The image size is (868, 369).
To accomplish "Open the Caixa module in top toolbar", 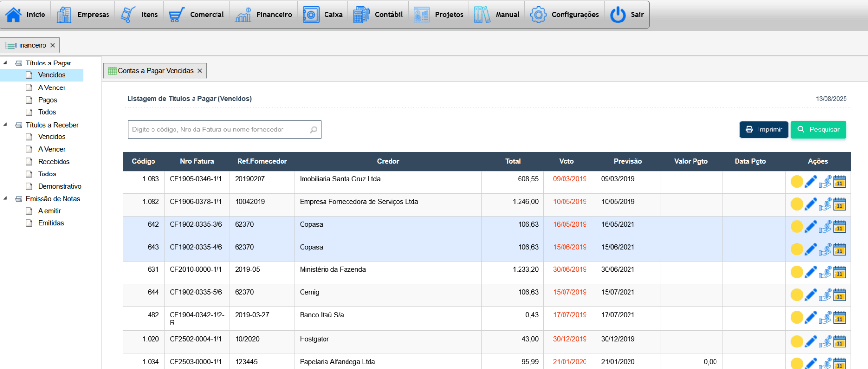I will (x=323, y=15).
